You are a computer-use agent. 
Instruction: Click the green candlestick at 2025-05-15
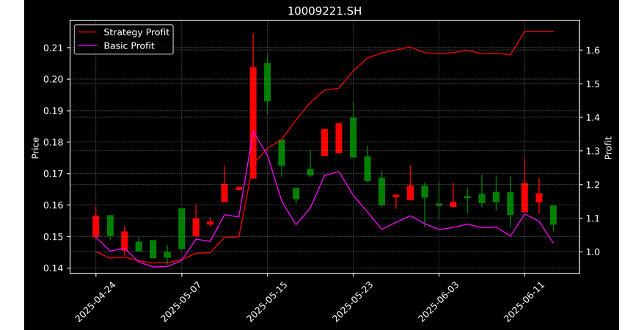pyautogui.click(x=268, y=82)
